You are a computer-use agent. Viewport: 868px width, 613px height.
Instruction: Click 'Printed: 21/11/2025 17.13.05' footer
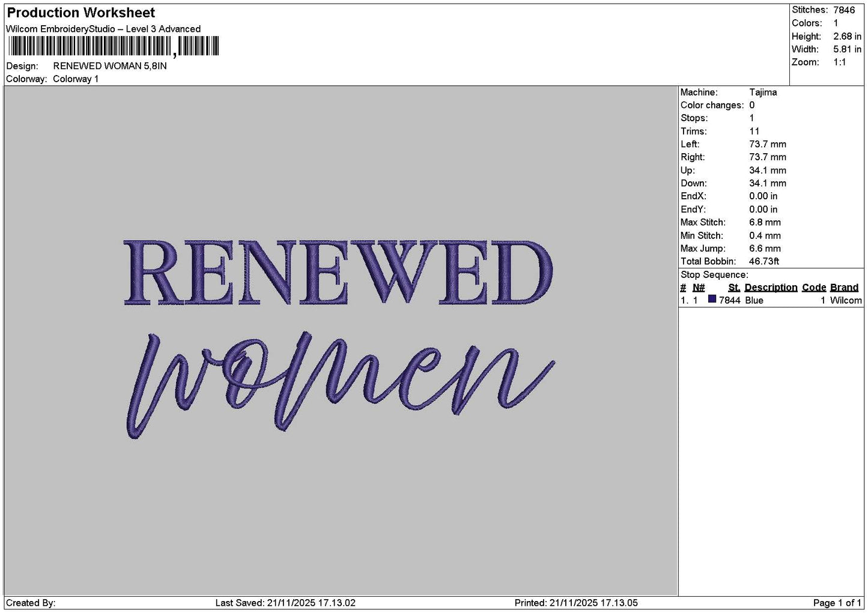tap(576, 603)
